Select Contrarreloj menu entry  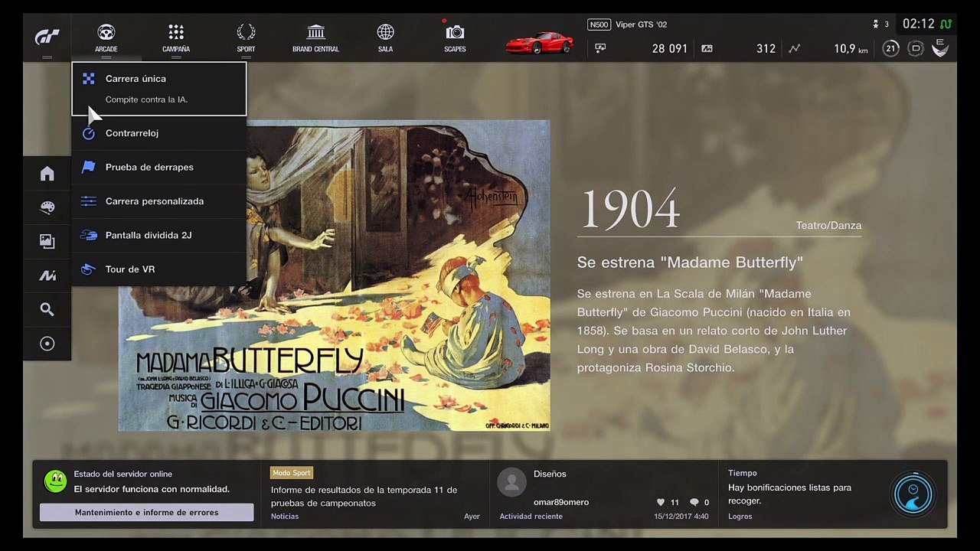[x=159, y=133]
